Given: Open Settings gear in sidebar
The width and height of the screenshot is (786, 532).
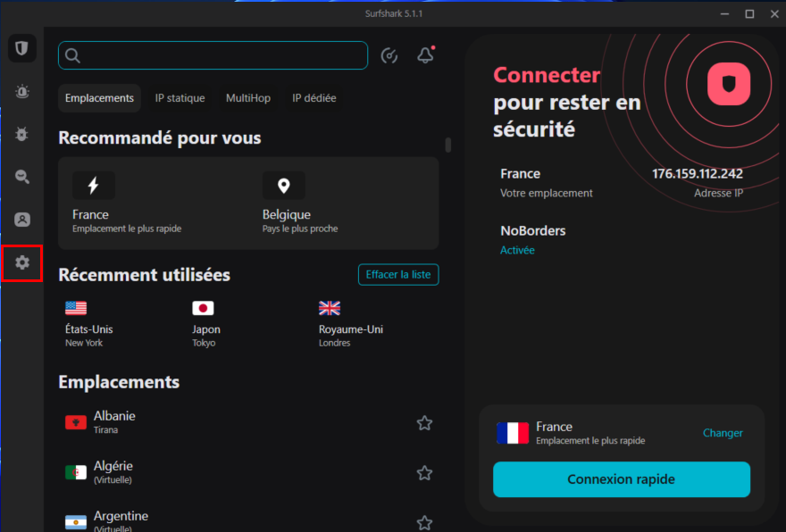Looking at the screenshot, I should (x=22, y=262).
